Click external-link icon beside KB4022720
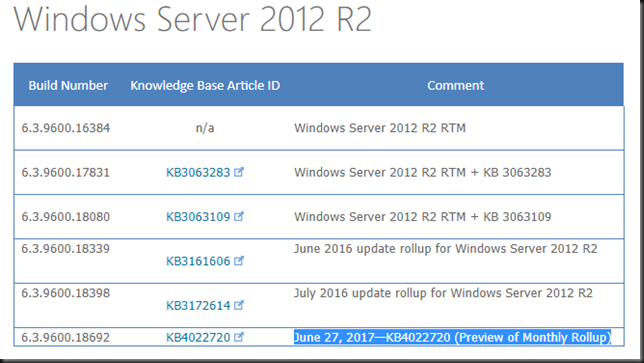 (x=239, y=337)
